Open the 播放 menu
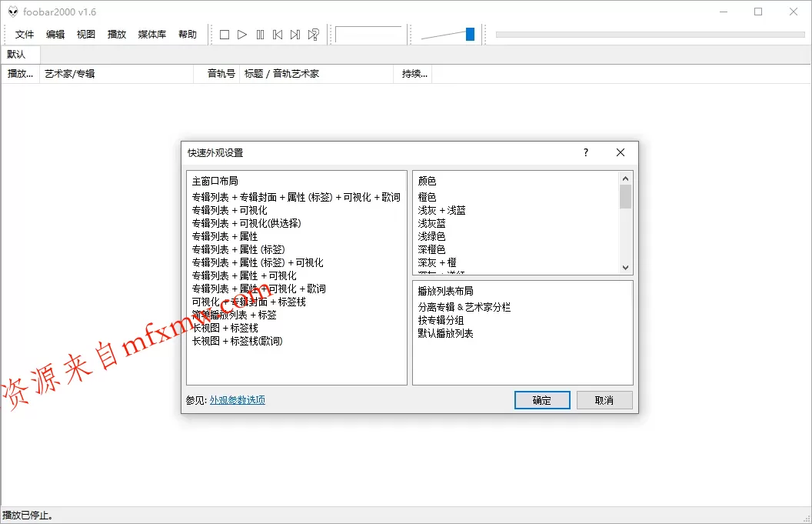 point(117,34)
